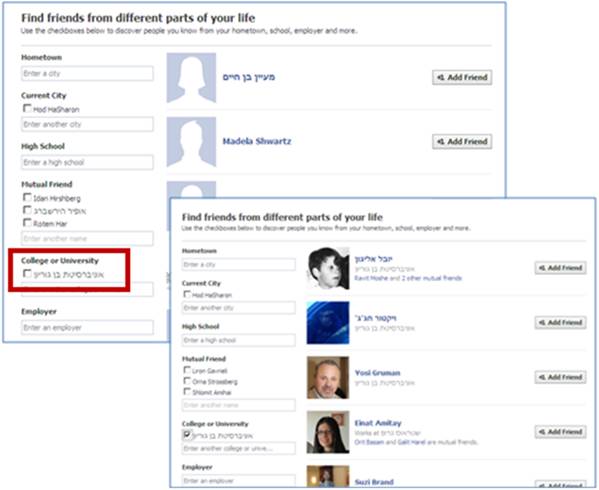Check the Rotem Har mutual friend box
The width and height of the screenshot is (599, 490).
27,223
